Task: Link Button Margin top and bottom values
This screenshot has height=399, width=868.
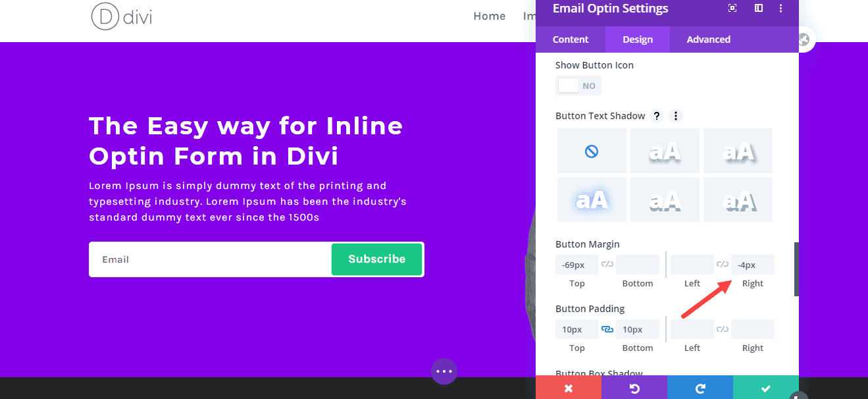Action: (607, 265)
